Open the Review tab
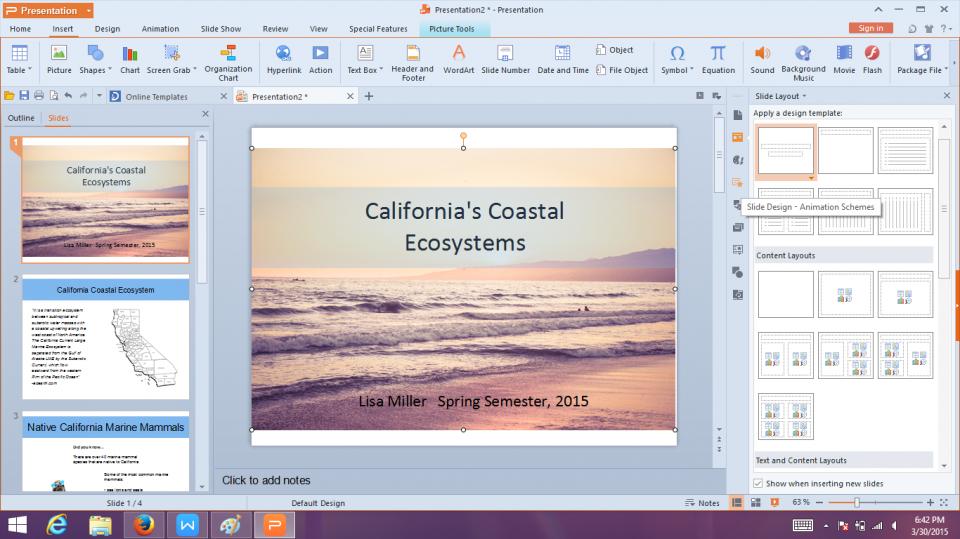The height and width of the screenshot is (539, 960). (275, 29)
